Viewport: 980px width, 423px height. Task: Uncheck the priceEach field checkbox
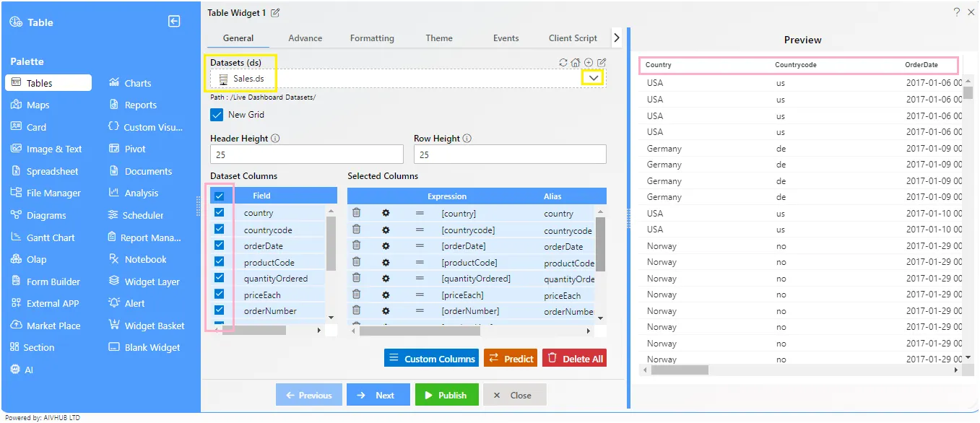point(220,294)
